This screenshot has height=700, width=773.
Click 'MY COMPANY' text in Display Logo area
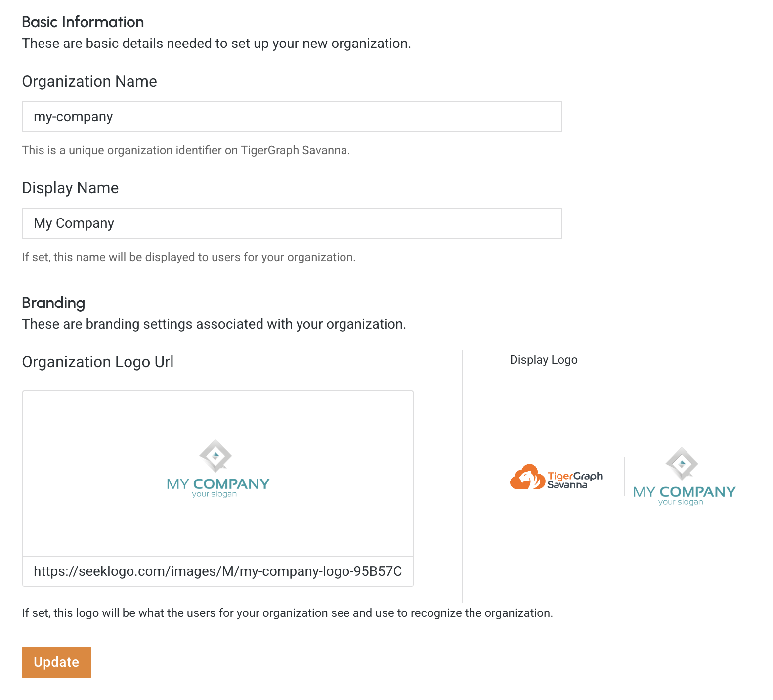click(685, 492)
